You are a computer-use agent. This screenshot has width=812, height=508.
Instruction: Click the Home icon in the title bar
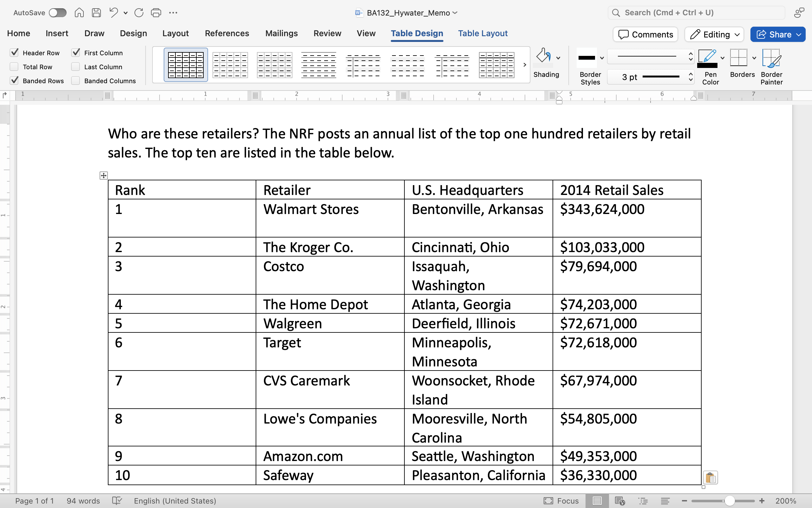click(79, 13)
